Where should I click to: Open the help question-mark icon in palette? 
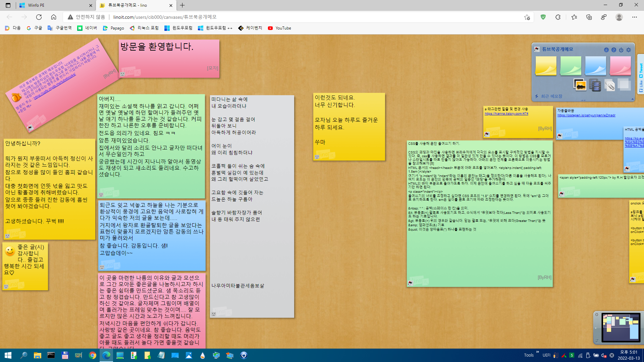click(x=614, y=50)
